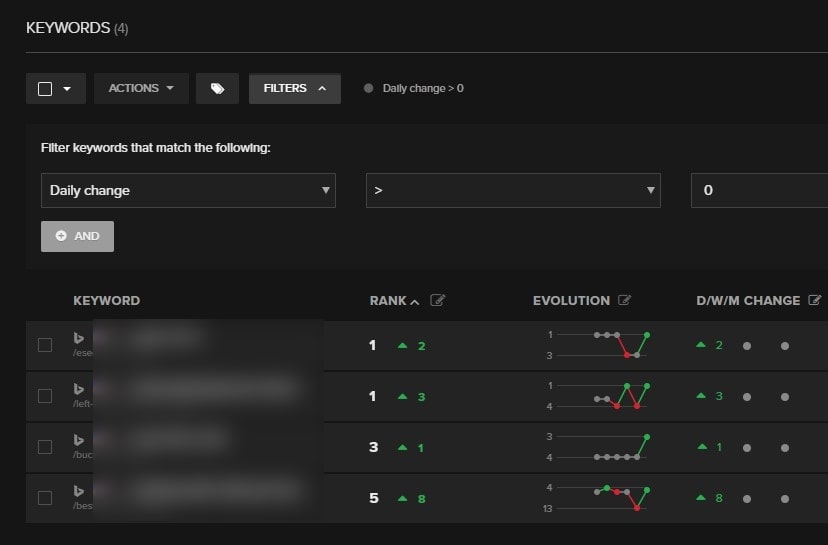Image resolution: width=828 pixels, height=545 pixels.
Task: Open evolution chart for rank 1 change 3 row
Action: [598, 396]
